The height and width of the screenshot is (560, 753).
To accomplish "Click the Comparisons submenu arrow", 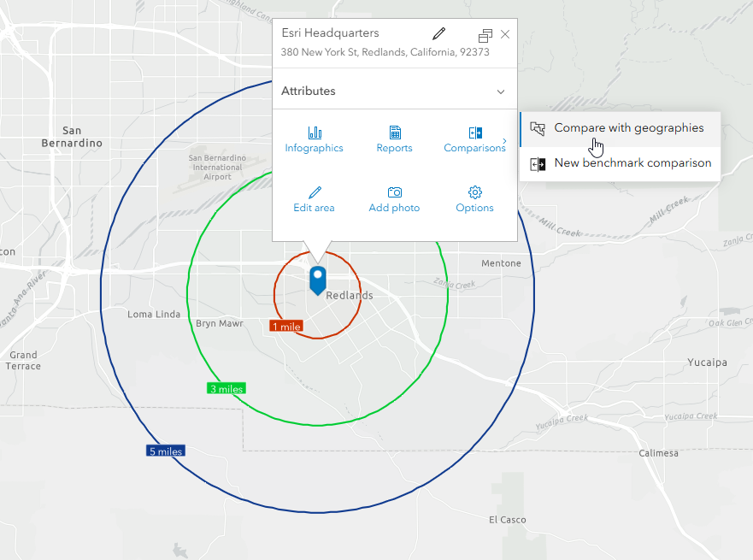I will tap(504, 141).
